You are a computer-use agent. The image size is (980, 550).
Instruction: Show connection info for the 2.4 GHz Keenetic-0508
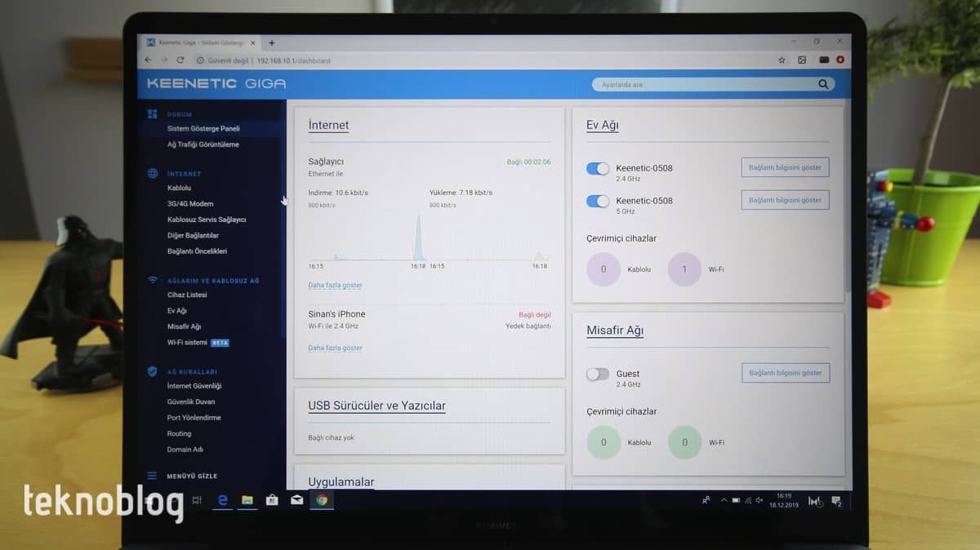pos(785,167)
